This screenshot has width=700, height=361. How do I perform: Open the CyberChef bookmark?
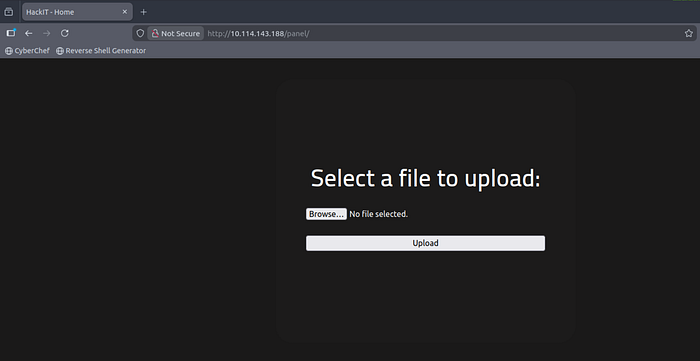coord(27,51)
